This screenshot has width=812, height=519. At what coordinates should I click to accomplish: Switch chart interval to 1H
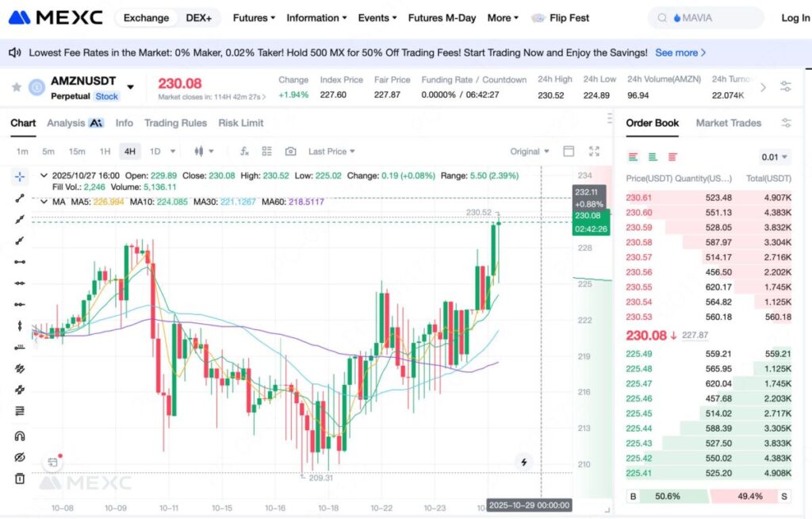tap(105, 152)
